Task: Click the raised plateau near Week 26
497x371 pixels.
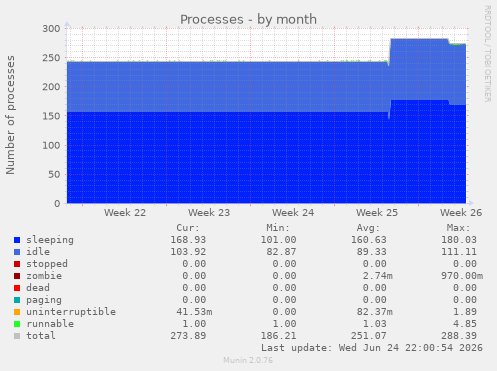Action: (420, 70)
